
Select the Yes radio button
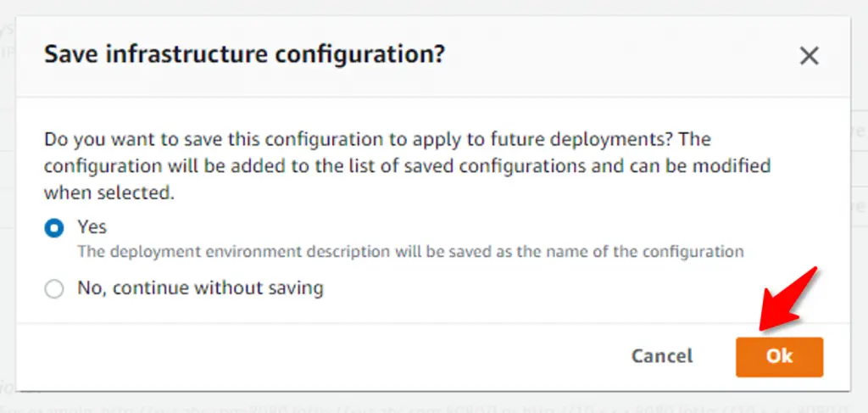54,227
